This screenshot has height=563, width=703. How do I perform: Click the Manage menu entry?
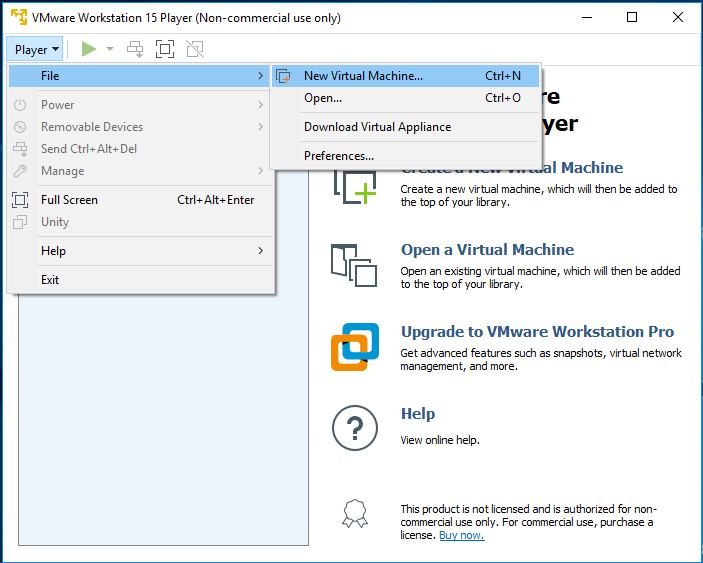point(139,171)
